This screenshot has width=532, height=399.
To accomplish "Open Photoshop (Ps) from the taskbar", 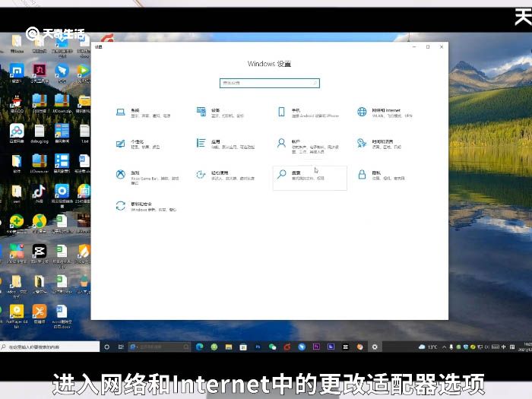I will (x=258, y=347).
